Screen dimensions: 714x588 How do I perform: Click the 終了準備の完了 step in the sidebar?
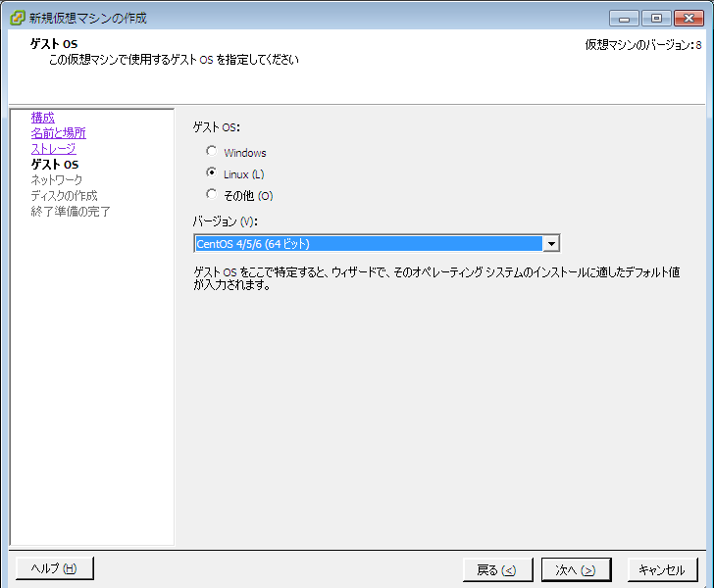coord(71,211)
